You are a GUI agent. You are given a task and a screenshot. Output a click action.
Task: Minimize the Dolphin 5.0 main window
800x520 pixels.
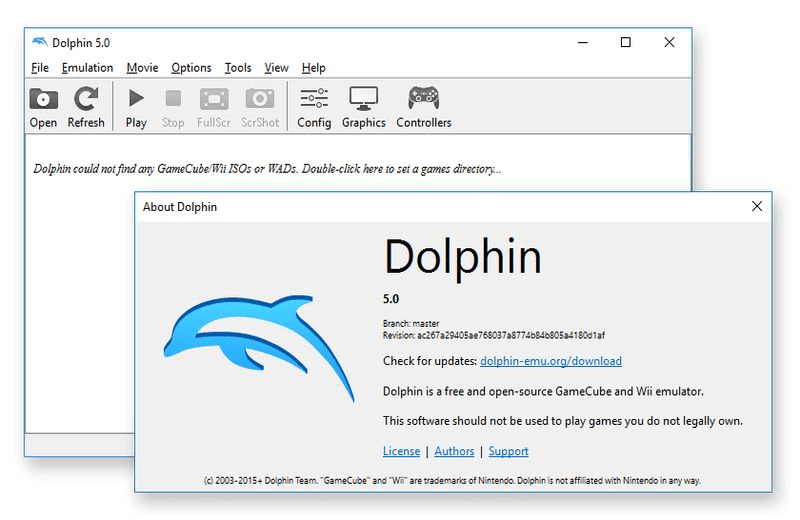pos(583,42)
